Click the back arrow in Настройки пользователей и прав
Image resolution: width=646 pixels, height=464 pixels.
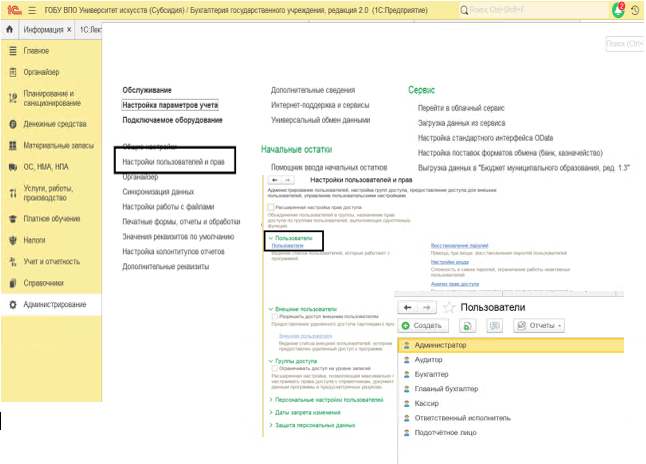[x=275, y=180]
